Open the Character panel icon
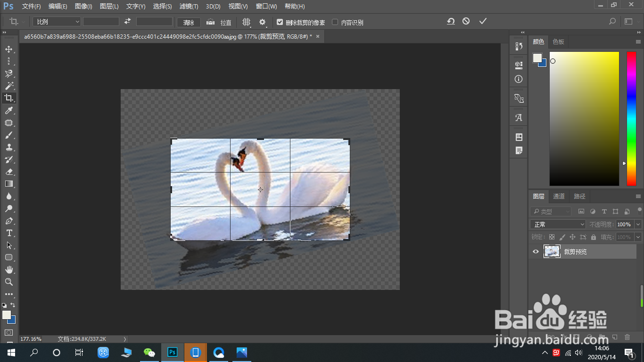Viewport: 644px width, 362px height. point(519,118)
